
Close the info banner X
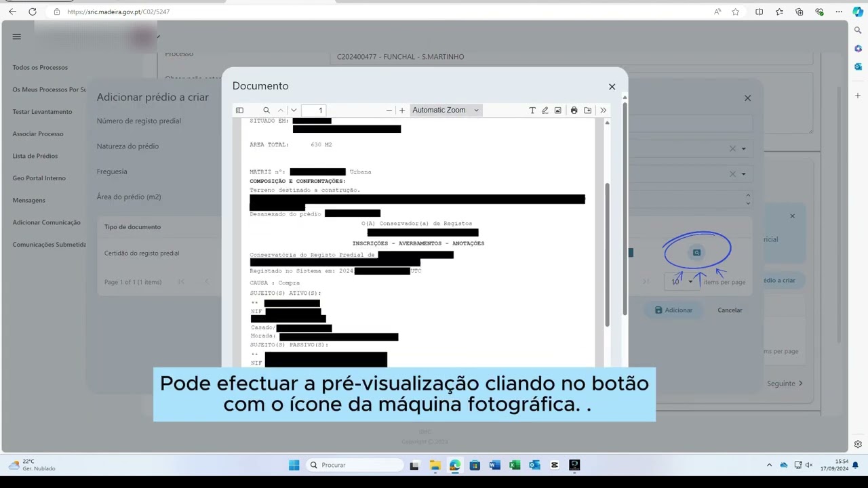792,216
